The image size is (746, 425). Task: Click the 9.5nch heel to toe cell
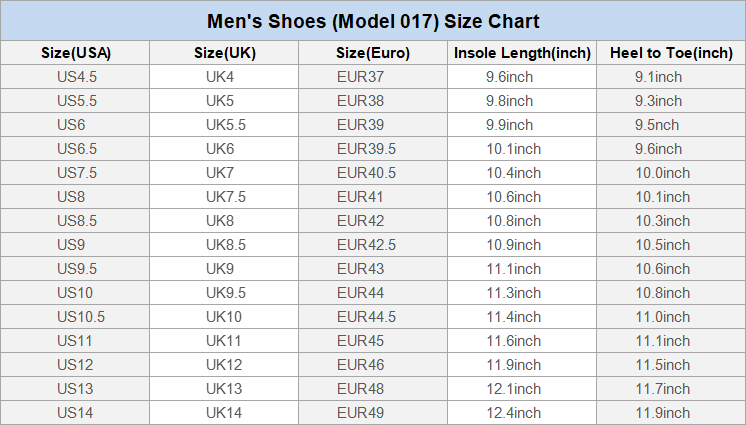pos(657,125)
